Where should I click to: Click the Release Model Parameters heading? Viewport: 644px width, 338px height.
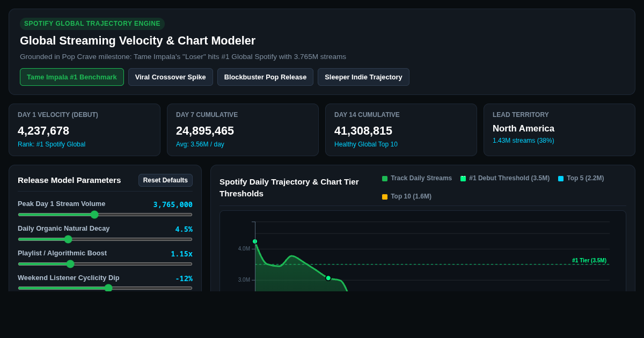coord(69,180)
